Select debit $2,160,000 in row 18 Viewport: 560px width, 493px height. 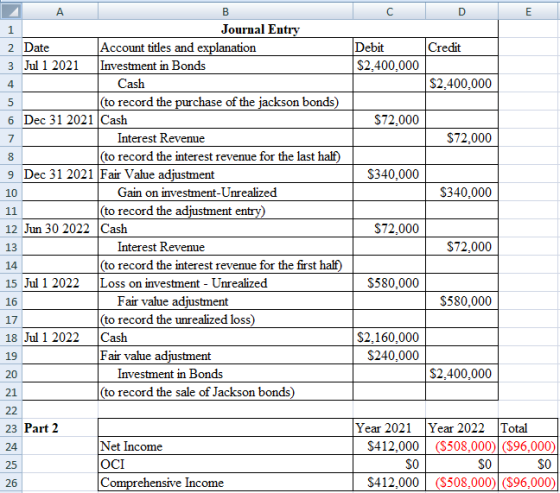(389, 337)
